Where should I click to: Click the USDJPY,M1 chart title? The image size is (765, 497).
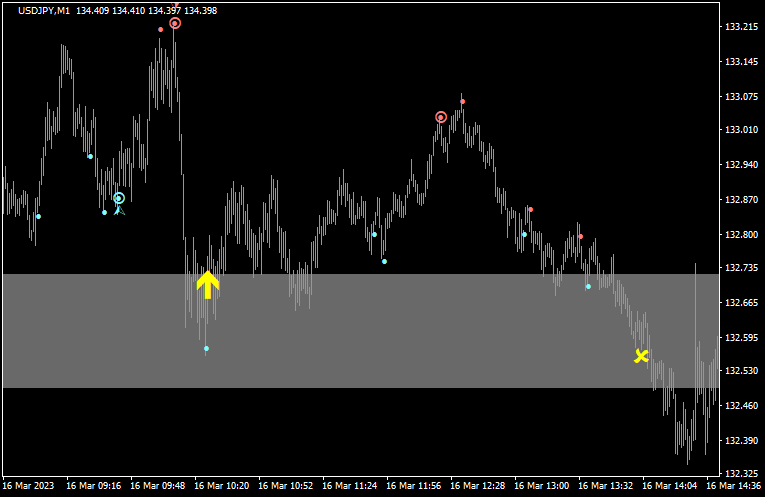tap(44, 10)
